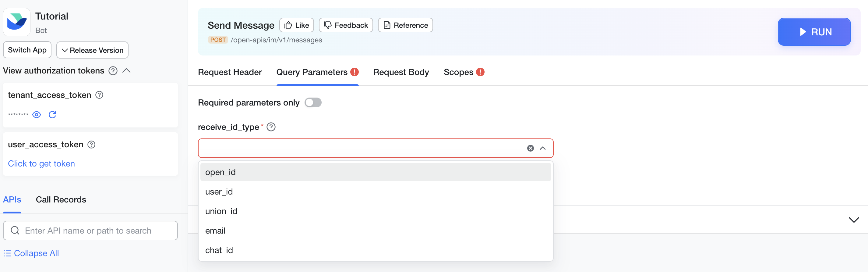Clear the receive_id_type field selection
868x272 pixels.
tap(530, 148)
